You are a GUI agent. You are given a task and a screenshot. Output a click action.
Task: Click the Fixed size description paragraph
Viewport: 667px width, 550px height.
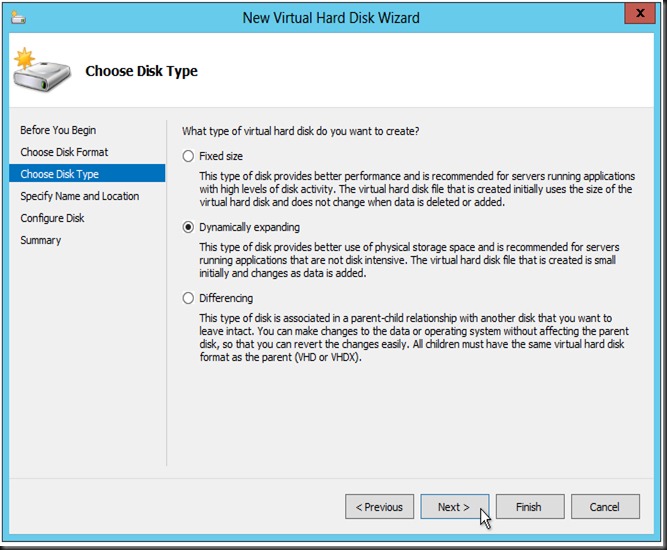[x=415, y=189]
